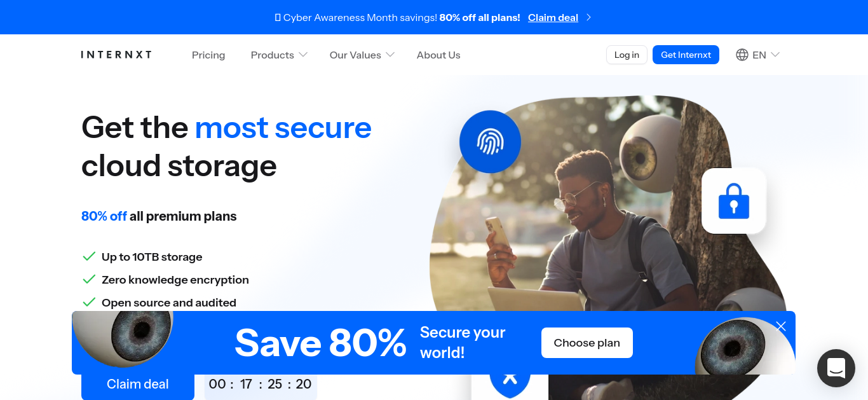This screenshot has height=400, width=868.
Task: Click the arrow next to Claim deal
Action: 588,18
